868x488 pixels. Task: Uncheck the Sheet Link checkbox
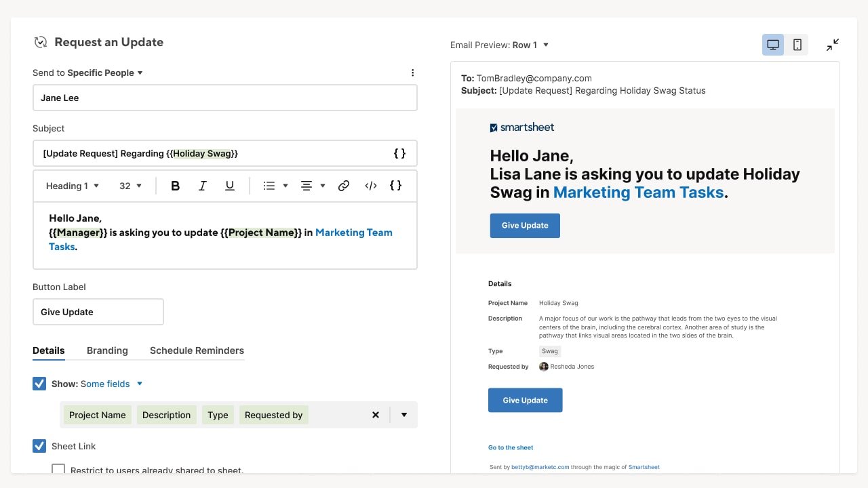click(x=39, y=446)
